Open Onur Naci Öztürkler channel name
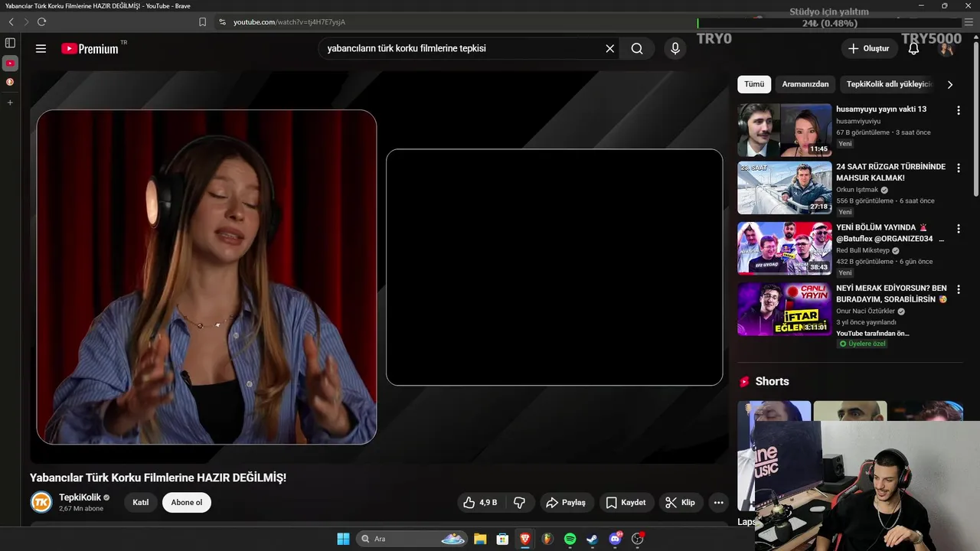 (865, 311)
